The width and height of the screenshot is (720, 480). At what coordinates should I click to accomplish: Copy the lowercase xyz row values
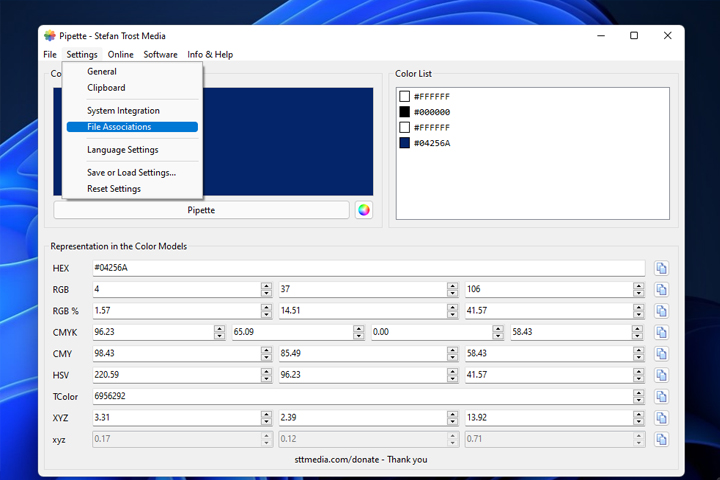tap(661, 440)
